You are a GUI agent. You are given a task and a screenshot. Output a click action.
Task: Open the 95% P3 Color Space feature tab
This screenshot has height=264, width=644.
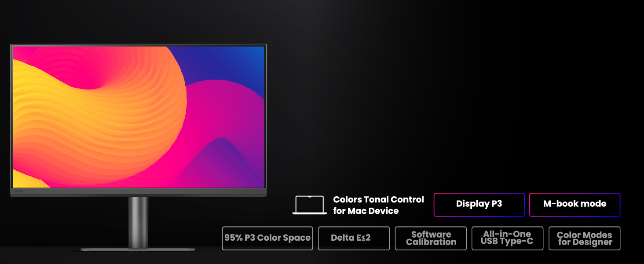267,238
